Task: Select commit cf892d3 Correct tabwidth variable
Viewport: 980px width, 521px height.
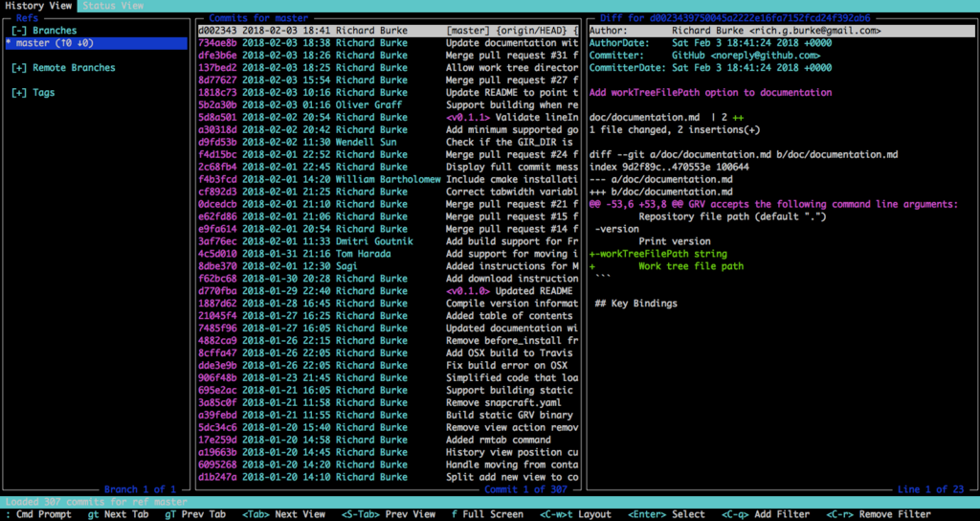Action: 389,192
